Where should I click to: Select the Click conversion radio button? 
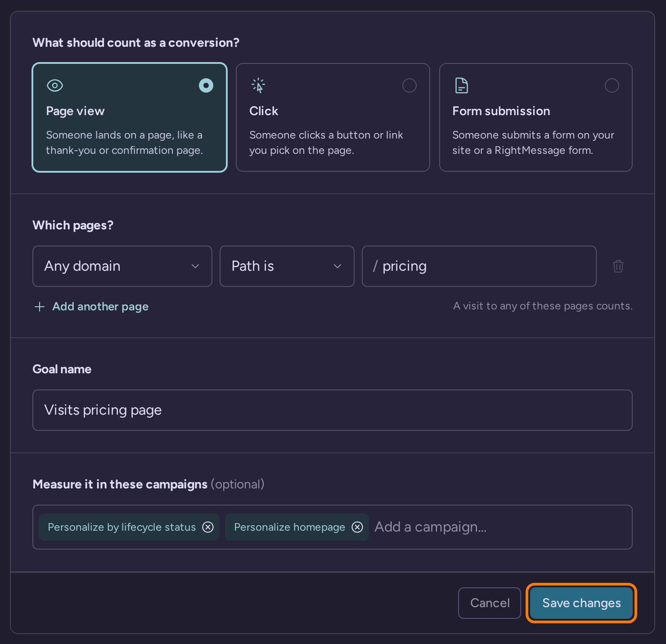click(409, 85)
